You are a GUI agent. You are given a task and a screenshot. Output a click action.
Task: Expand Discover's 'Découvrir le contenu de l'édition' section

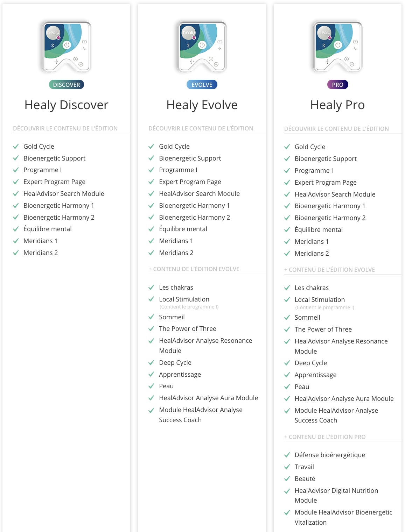point(65,128)
